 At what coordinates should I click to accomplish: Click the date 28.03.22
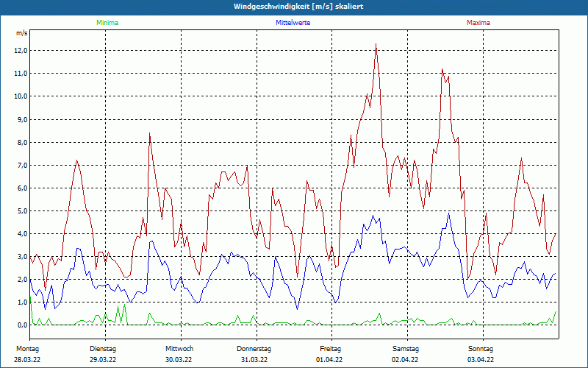pyautogui.click(x=27, y=360)
